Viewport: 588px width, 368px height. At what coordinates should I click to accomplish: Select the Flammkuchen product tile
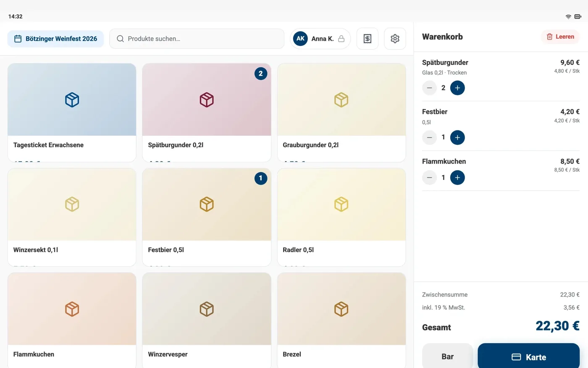click(x=72, y=320)
